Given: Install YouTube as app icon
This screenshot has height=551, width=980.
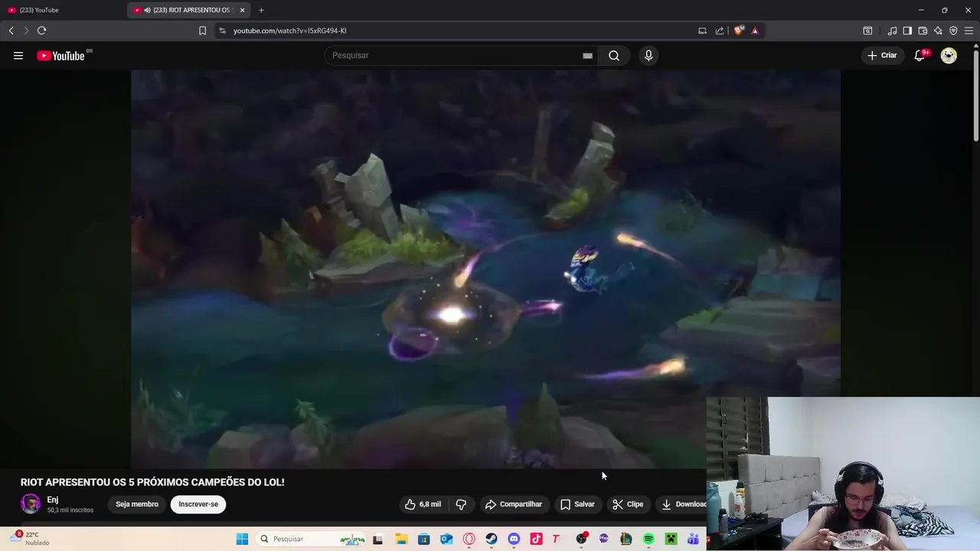Looking at the screenshot, I should 702,31.
